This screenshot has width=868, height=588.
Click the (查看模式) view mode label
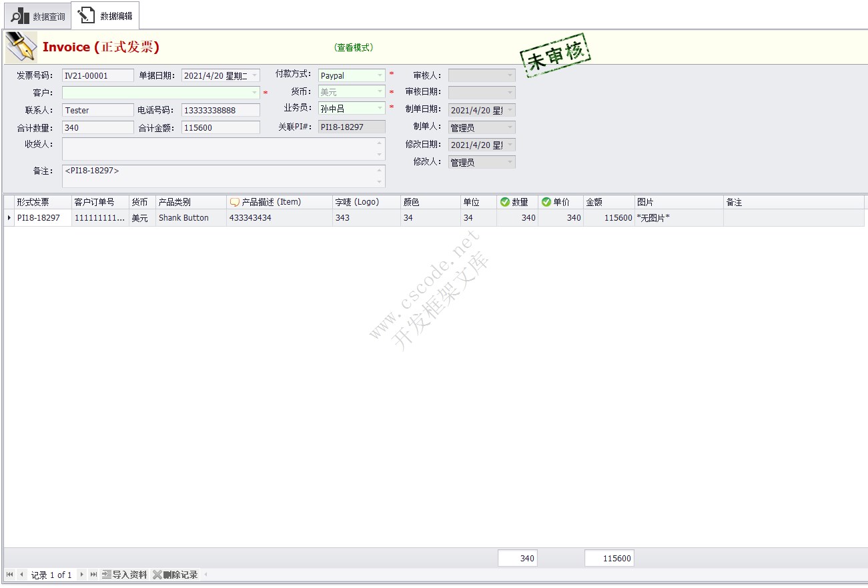click(x=354, y=47)
